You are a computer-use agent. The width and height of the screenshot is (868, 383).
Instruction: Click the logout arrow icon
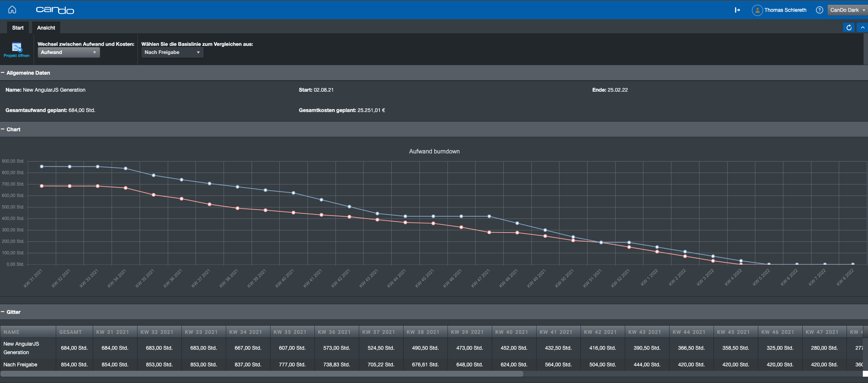(737, 10)
